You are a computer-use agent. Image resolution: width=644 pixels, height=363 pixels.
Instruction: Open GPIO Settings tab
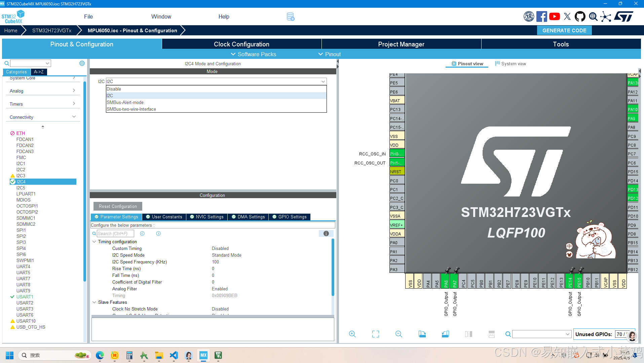(289, 217)
